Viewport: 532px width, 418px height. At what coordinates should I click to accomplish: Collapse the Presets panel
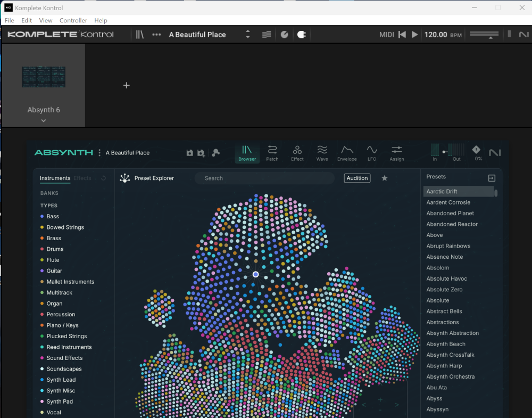(492, 178)
